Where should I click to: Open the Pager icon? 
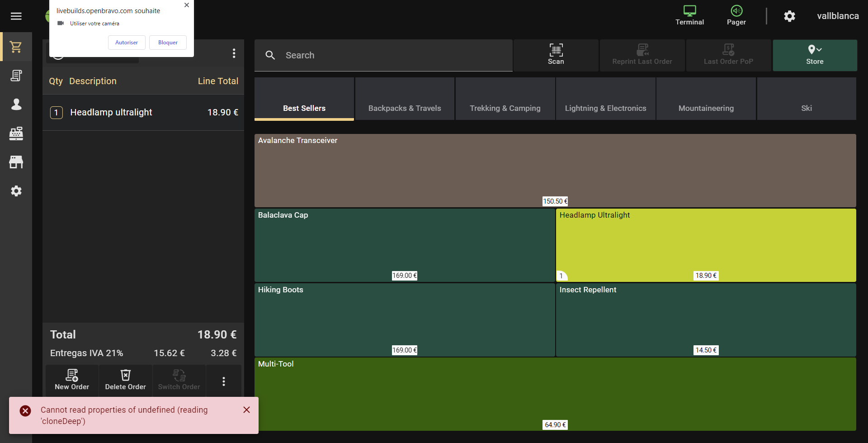click(736, 15)
